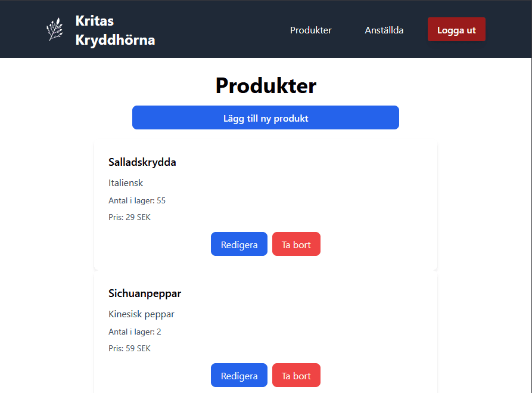Click the Kinesisk peppar category label

(141, 314)
